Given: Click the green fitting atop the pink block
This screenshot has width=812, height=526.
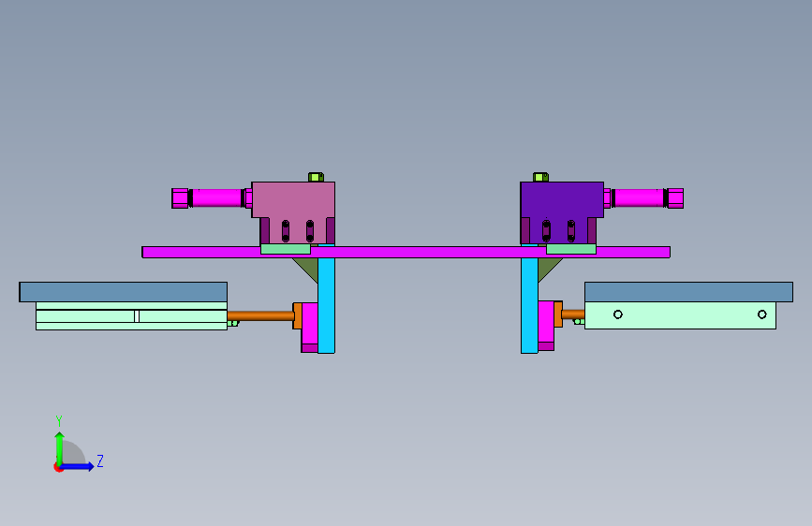Looking at the screenshot, I should point(316,177).
